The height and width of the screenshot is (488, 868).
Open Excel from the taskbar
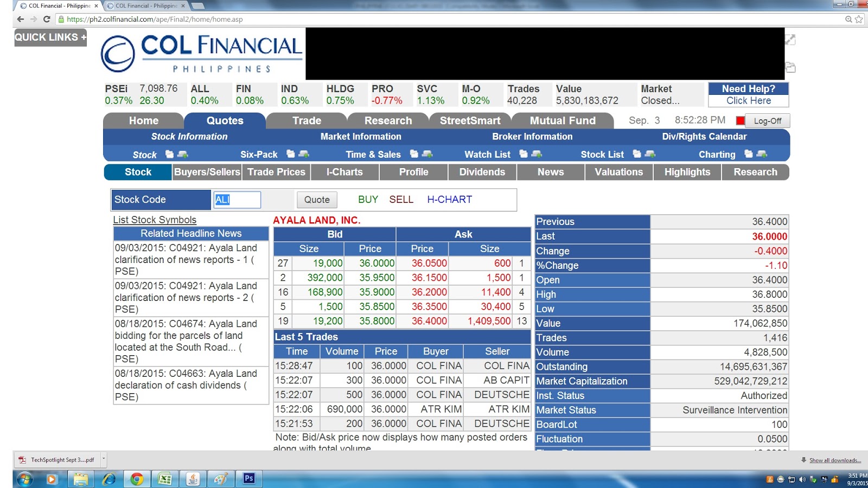(x=164, y=479)
